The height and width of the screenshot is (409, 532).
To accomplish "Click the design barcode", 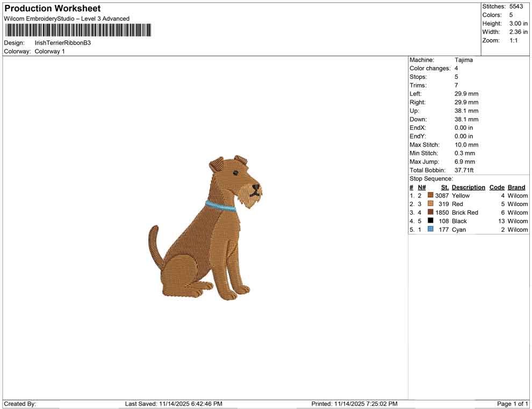I will point(77,31).
